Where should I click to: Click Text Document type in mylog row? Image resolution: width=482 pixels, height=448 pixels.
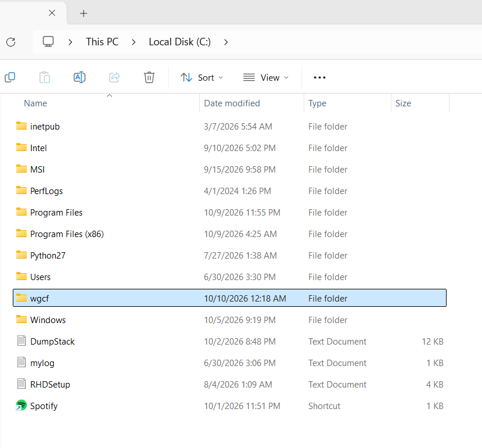[337, 363]
